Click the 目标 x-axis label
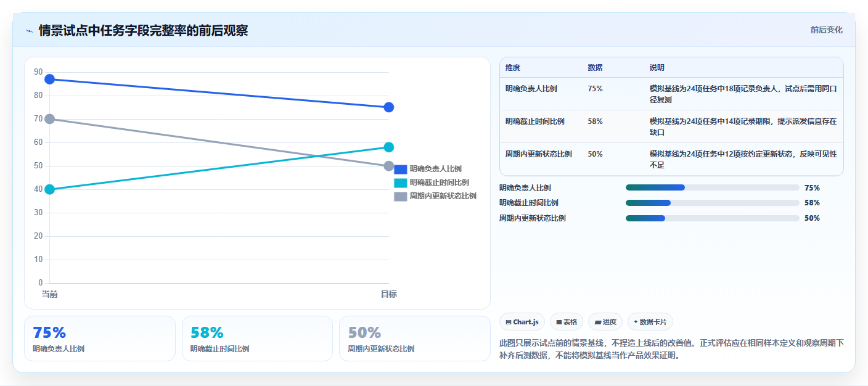The width and height of the screenshot is (868, 386). pyautogui.click(x=388, y=295)
